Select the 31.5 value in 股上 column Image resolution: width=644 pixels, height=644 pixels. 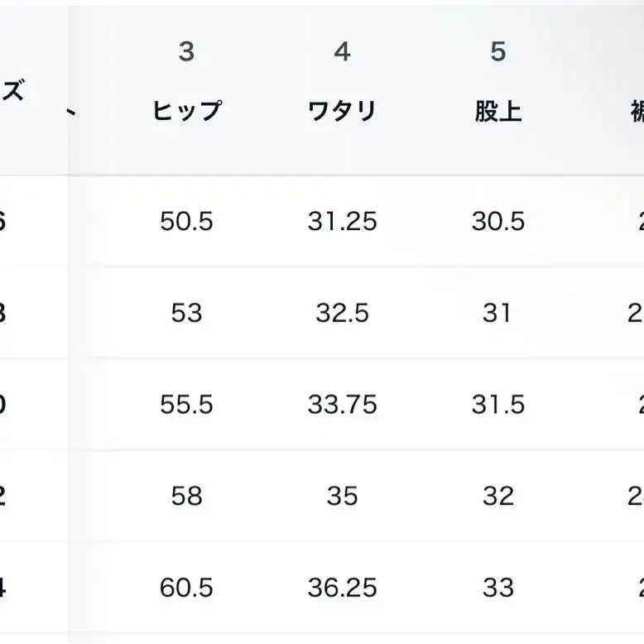[497, 405]
